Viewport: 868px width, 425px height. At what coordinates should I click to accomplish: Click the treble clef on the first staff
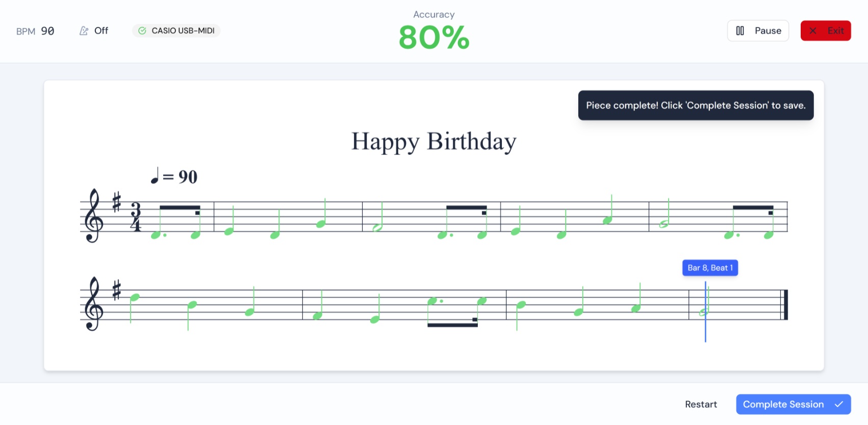tap(94, 216)
